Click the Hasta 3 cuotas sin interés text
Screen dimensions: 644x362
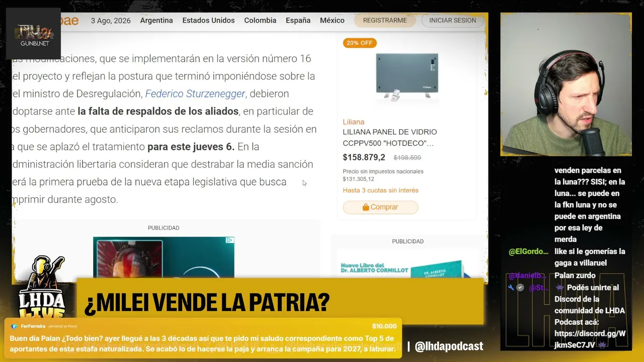pos(380,190)
